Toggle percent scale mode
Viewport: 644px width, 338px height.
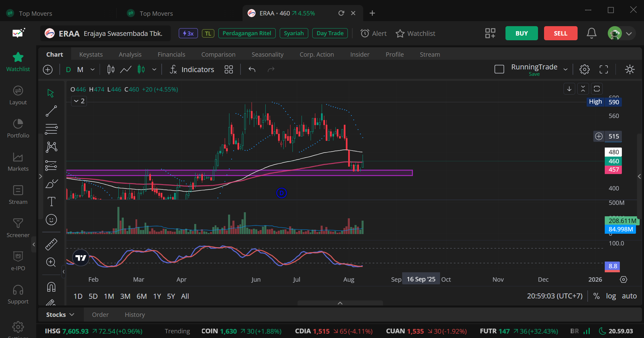click(x=596, y=296)
